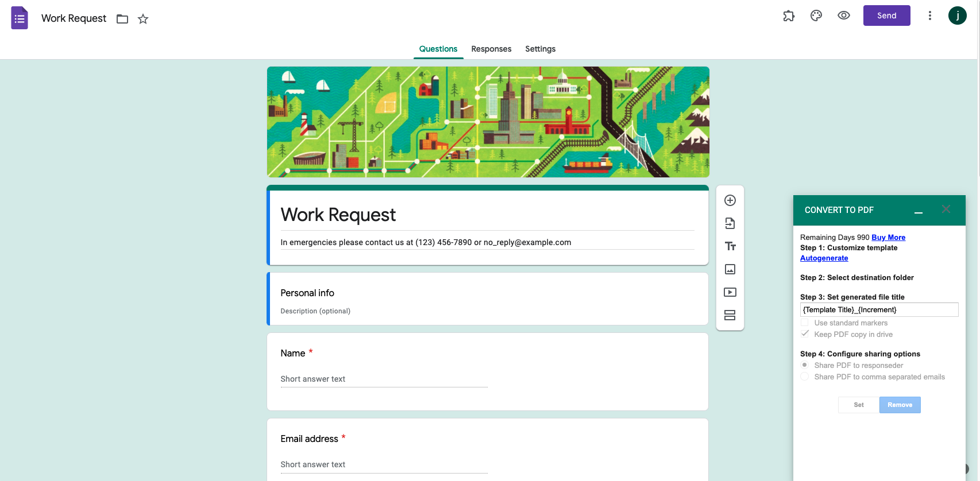Image resolution: width=980 pixels, height=481 pixels.
Task: Click the Work Request form title heading
Action: (x=338, y=215)
